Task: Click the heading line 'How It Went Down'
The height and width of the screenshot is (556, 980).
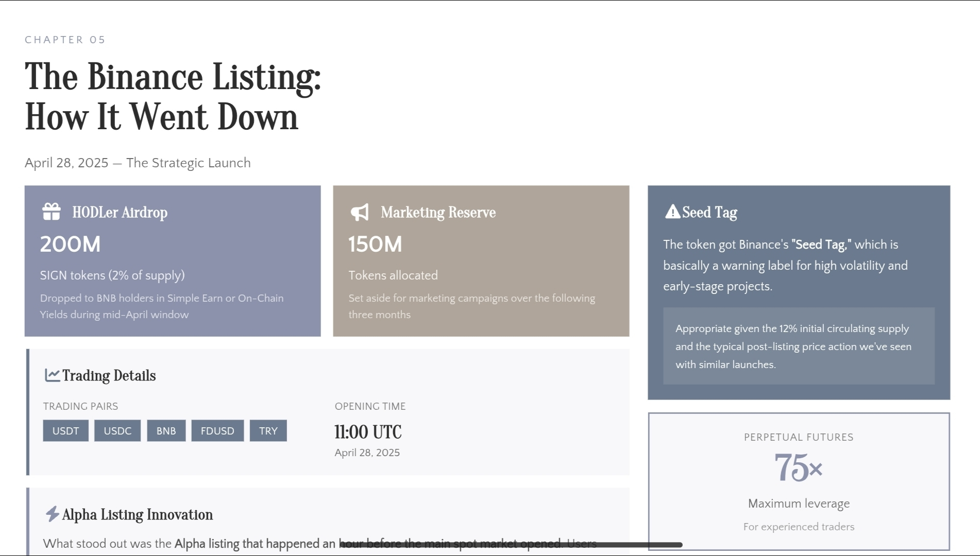Action: point(162,116)
